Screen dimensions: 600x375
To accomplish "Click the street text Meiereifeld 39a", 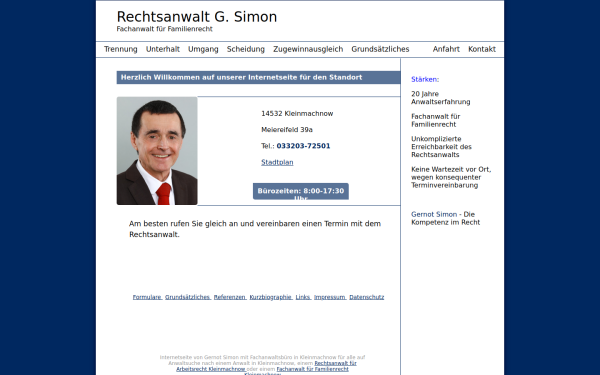I will click(x=287, y=130).
